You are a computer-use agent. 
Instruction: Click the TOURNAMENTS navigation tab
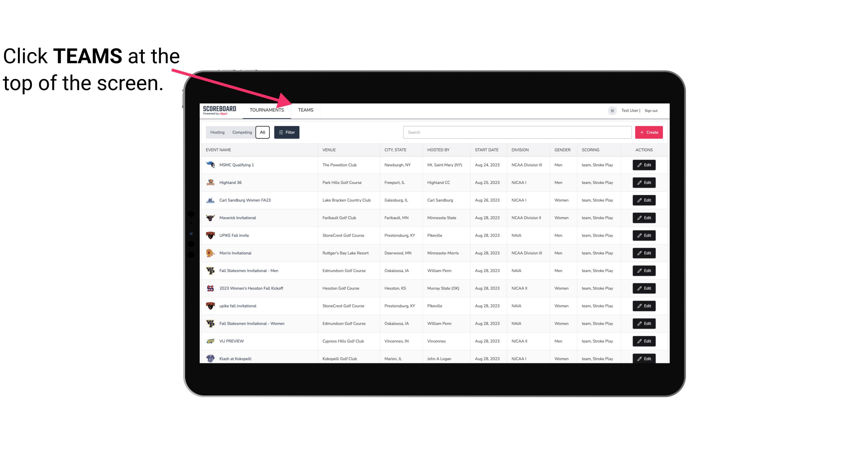(266, 110)
